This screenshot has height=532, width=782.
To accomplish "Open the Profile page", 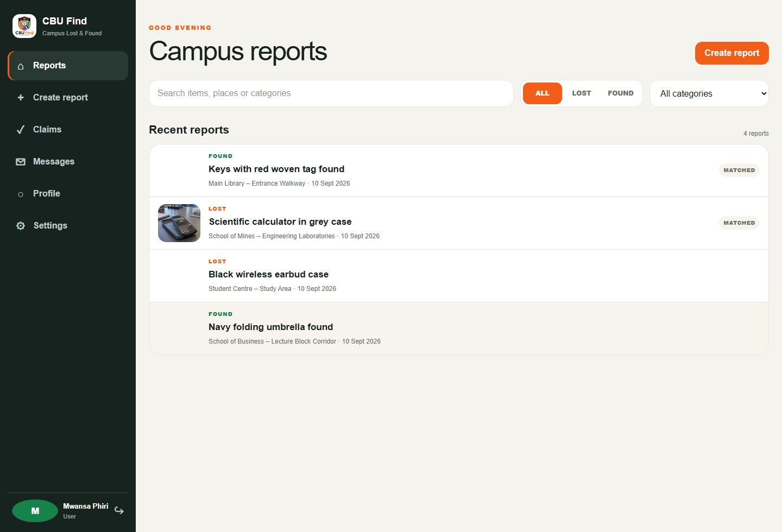I will pyautogui.click(x=68, y=194).
